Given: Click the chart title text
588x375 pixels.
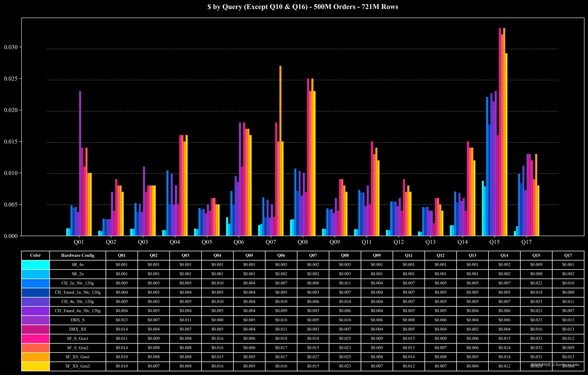Looking at the screenshot, I should click(303, 7).
